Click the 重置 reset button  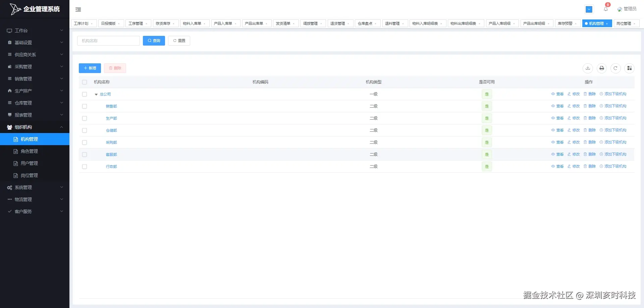(x=179, y=41)
